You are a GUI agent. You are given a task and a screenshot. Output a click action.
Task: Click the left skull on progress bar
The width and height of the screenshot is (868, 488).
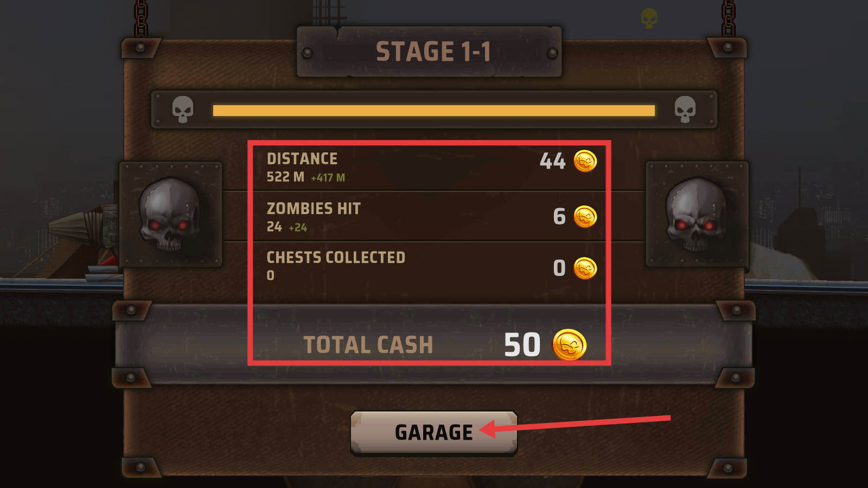click(x=183, y=110)
